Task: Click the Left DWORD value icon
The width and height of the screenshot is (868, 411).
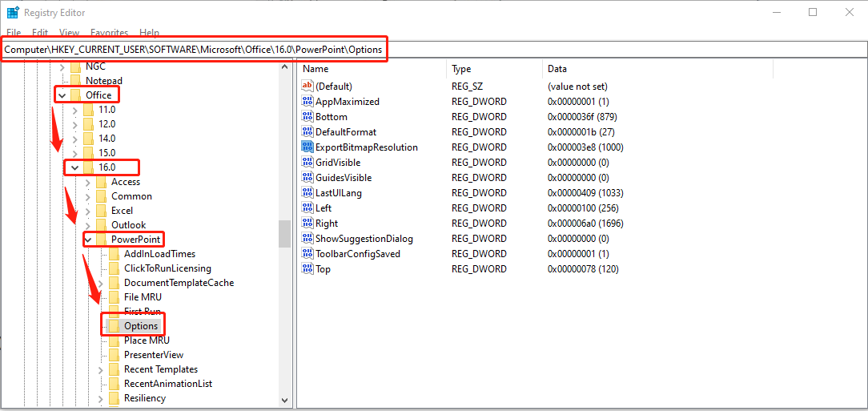Action: click(307, 208)
